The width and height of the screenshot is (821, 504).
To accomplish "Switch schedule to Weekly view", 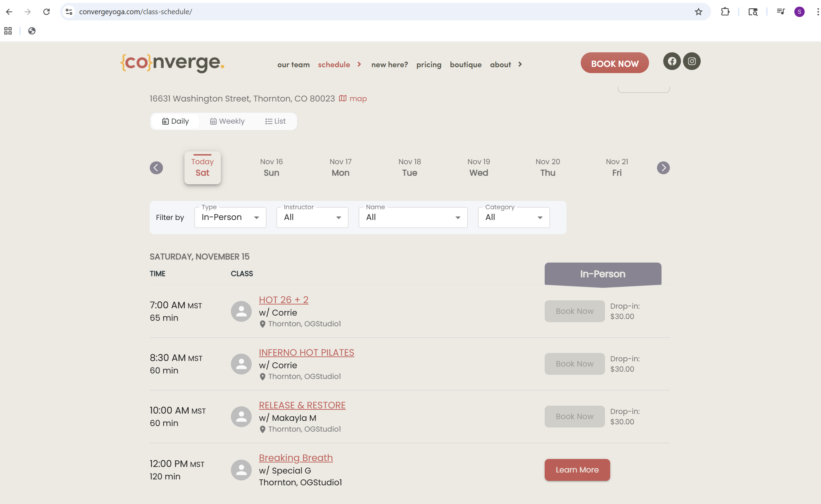I will tap(227, 121).
